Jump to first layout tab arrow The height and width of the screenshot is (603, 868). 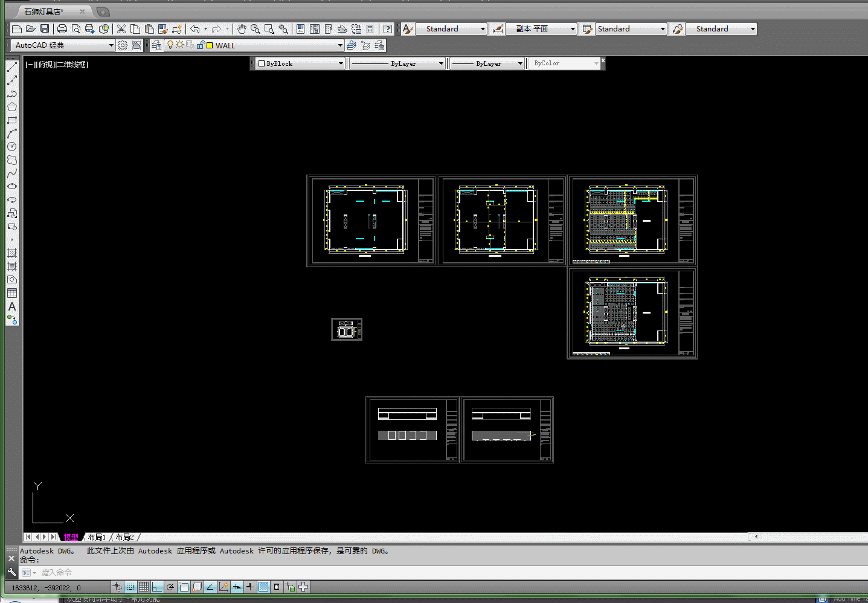point(28,537)
